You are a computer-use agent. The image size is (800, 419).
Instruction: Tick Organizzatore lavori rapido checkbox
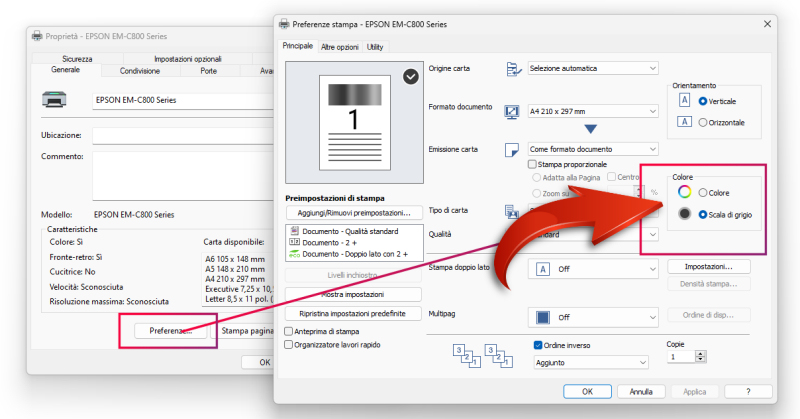pyautogui.click(x=288, y=344)
